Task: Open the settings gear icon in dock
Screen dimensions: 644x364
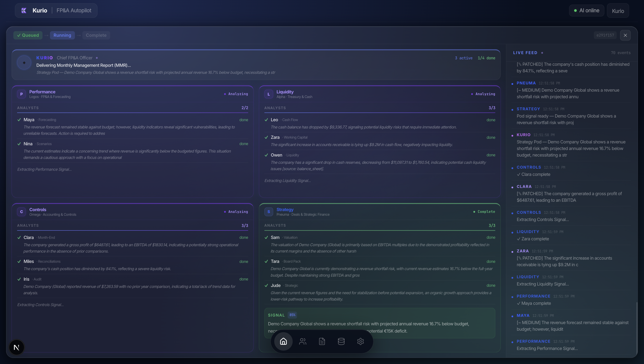Action: pos(360,341)
